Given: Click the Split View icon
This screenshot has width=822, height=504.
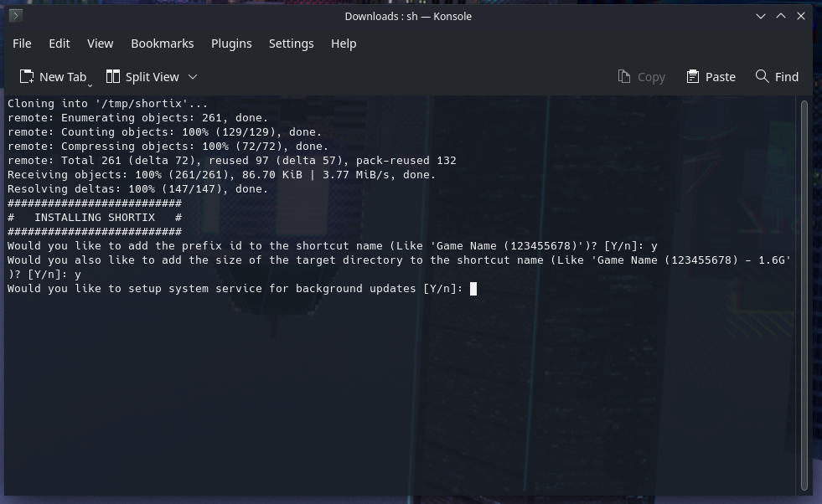Looking at the screenshot, I should tap(113, 77).
